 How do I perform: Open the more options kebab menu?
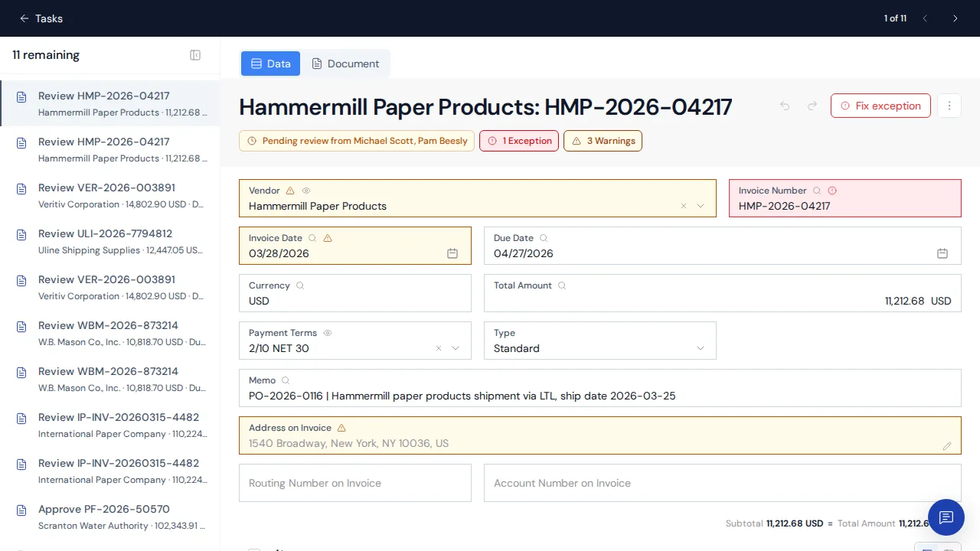pos(949,106)
